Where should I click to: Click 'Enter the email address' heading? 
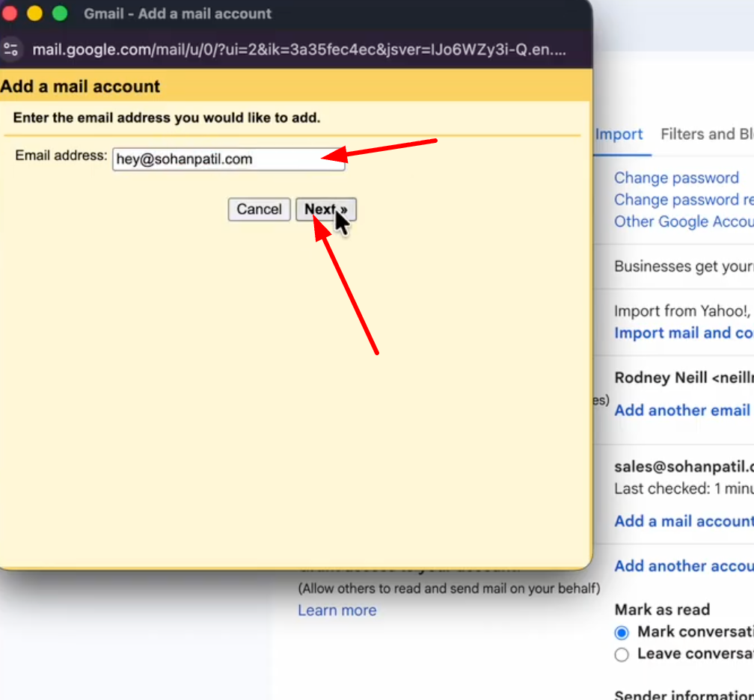click(166, 118)
